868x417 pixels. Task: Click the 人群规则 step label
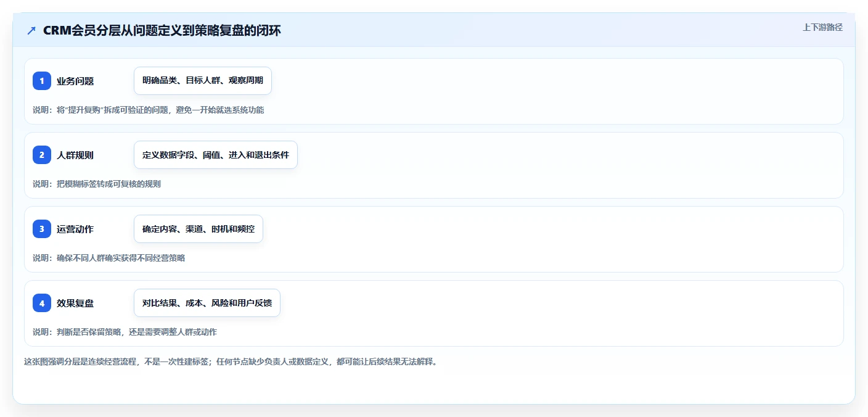[x=75, y=155]
